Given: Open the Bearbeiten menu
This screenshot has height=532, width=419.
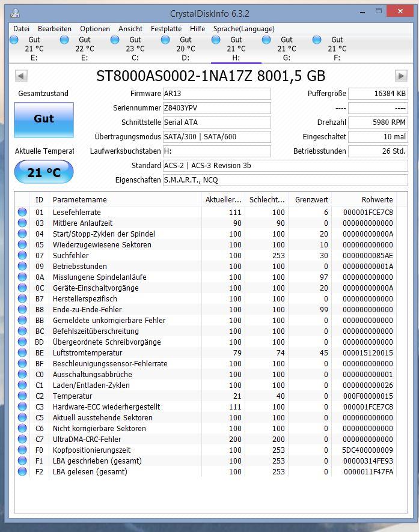Looking at the screenshot, I should pos(55,29).
